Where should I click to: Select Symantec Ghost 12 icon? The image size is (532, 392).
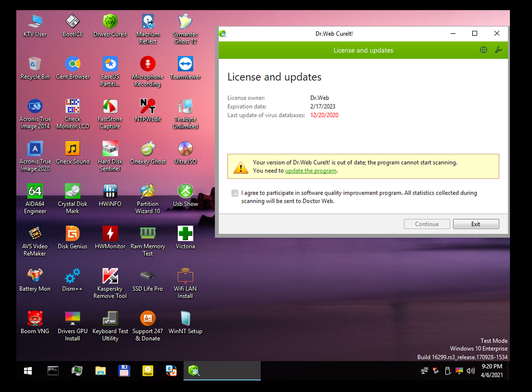pyautogui.click(x=185, y=29)
